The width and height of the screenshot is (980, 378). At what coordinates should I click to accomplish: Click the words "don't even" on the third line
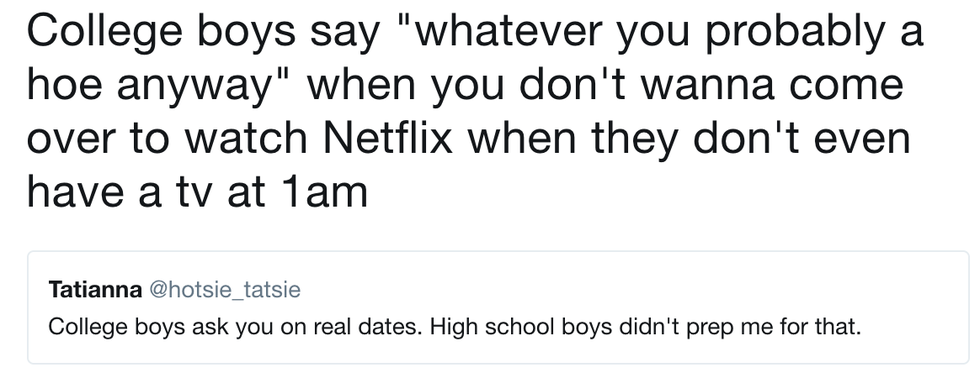pyautogui.click(x=796, y=137)
